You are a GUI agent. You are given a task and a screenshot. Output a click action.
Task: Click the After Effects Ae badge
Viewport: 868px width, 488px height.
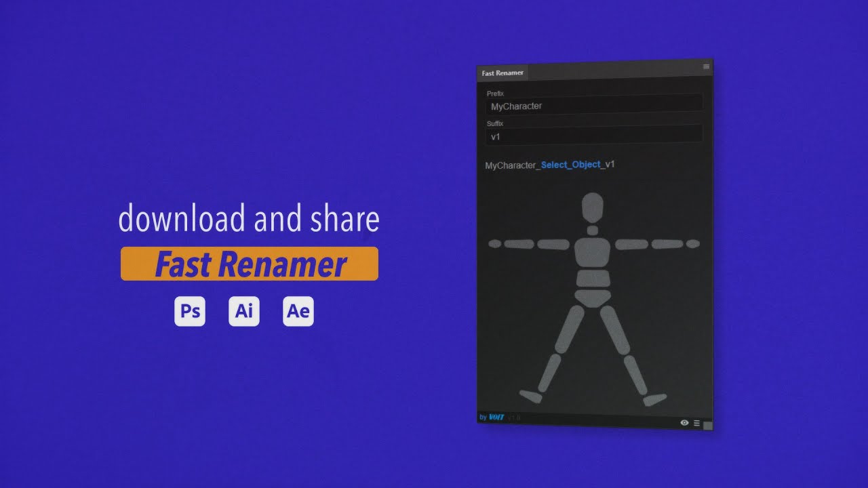point(298,311)
